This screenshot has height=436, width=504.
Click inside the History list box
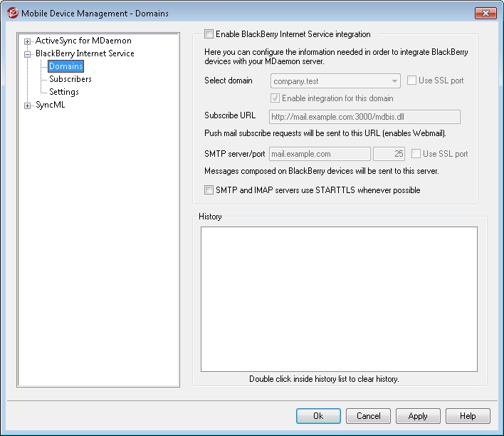click(x=339, y=299)
